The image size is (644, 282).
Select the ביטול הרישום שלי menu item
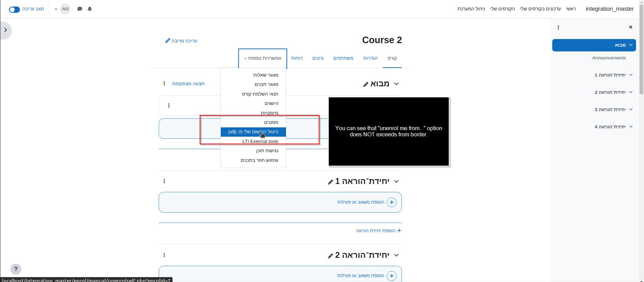253,132
